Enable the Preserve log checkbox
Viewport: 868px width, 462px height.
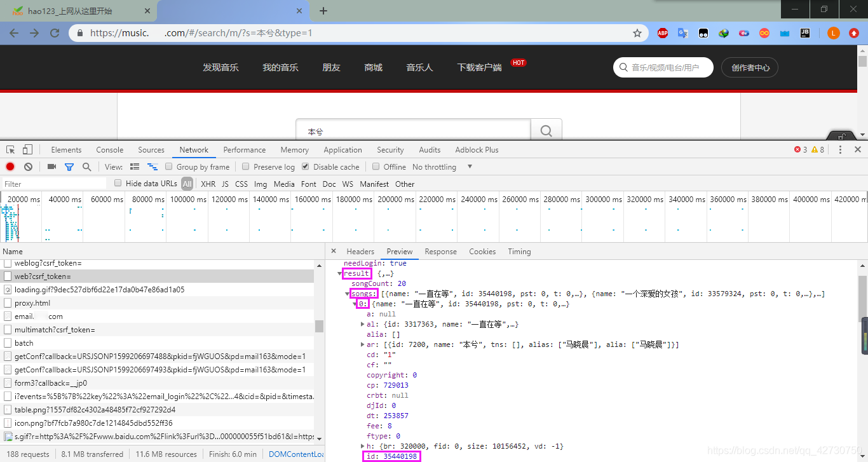click(x=246, y=166)
